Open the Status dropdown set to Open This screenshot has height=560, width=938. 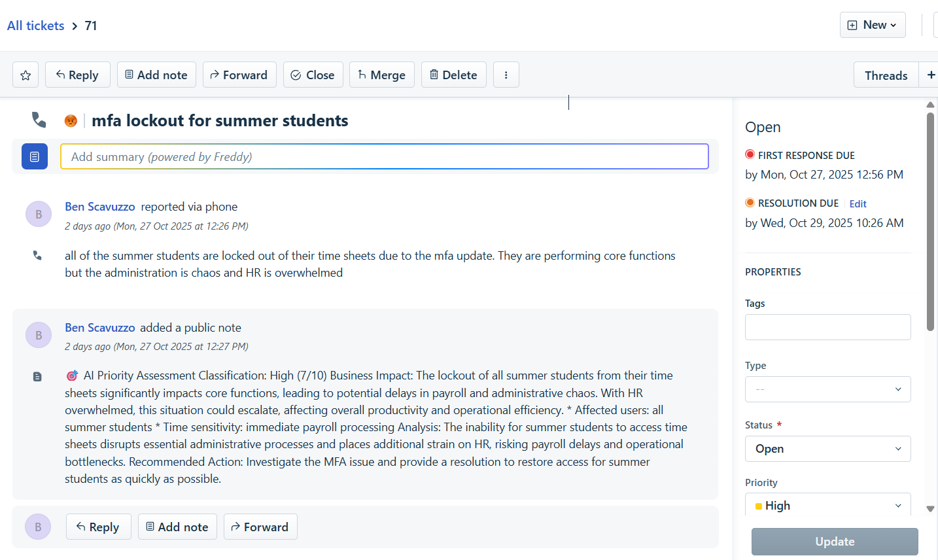point(827,449)
